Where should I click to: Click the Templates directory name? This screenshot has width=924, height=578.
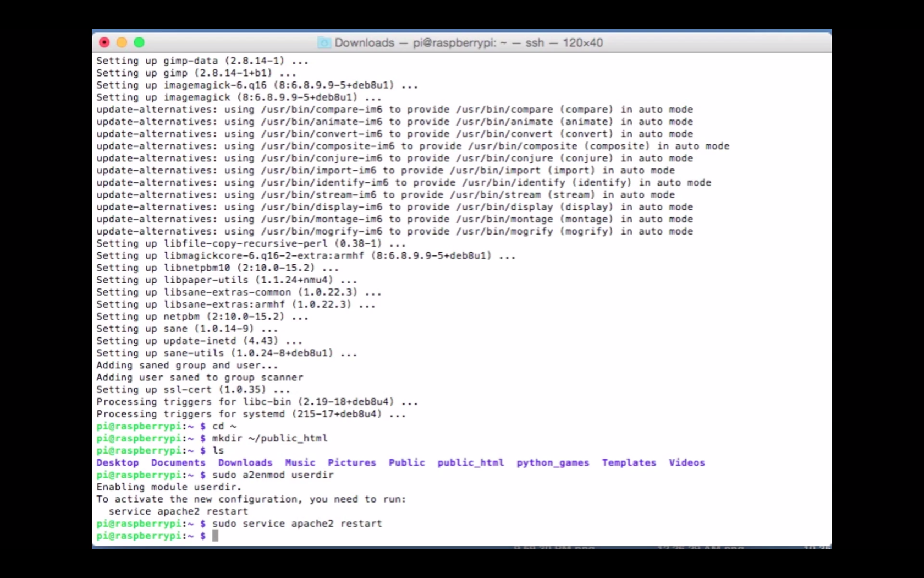point(629,462)
